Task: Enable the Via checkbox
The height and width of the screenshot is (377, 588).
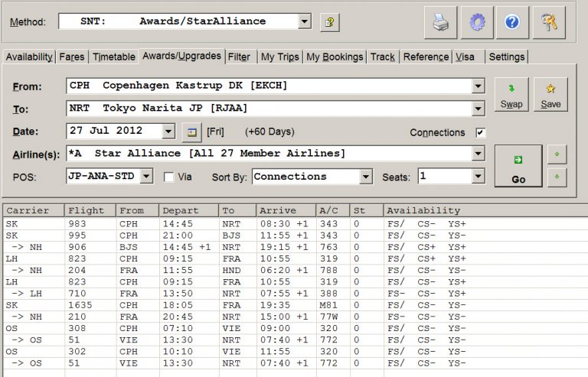Action: click(x=169, y=177)
